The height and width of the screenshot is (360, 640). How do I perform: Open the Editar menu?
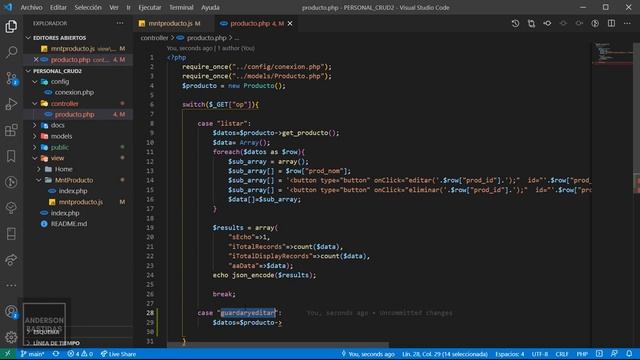click(x=58, y=7)
